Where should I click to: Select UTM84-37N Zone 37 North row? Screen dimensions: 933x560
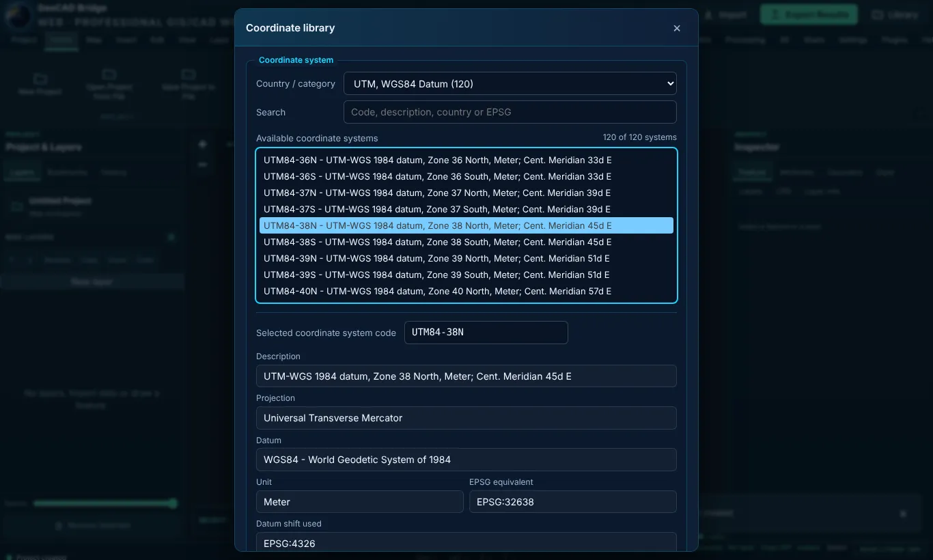coord(466,193)
